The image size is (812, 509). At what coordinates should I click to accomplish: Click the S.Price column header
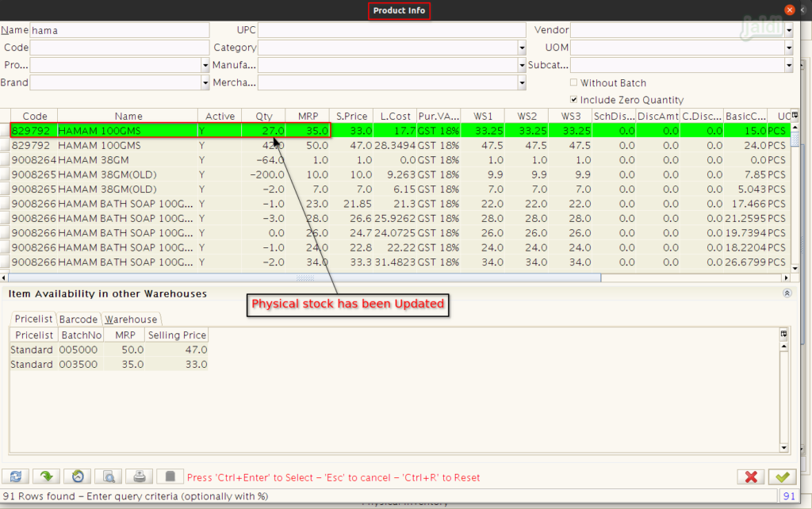click(x=351, y=116)
